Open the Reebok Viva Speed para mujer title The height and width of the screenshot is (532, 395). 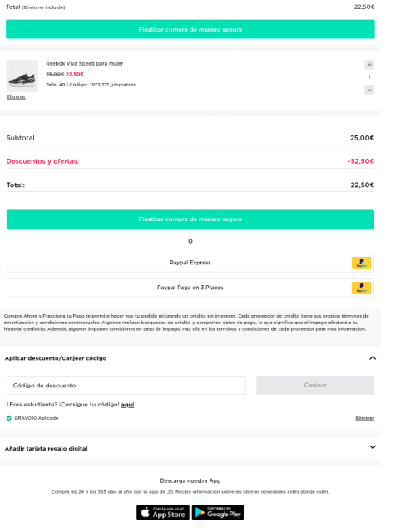[85, 63]
